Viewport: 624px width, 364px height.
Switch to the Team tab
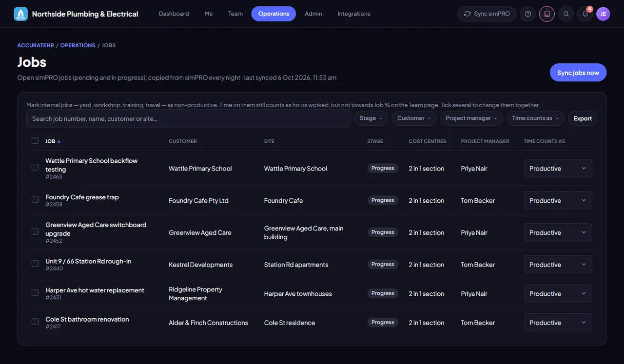(235, 14)
